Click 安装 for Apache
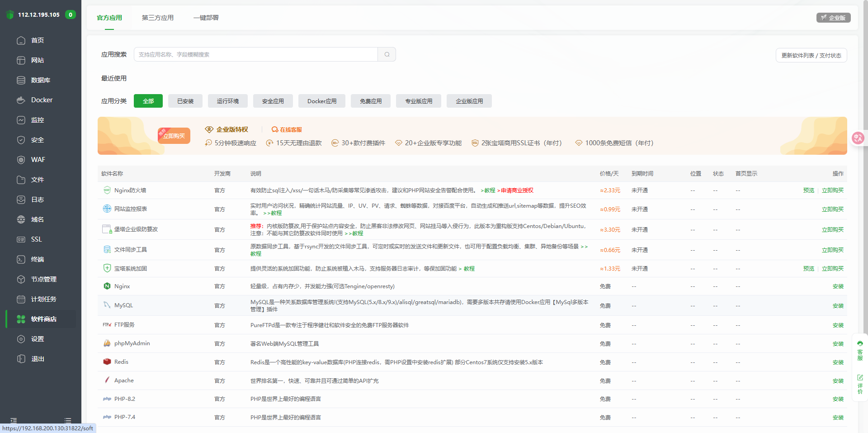 tap(838, 381)
